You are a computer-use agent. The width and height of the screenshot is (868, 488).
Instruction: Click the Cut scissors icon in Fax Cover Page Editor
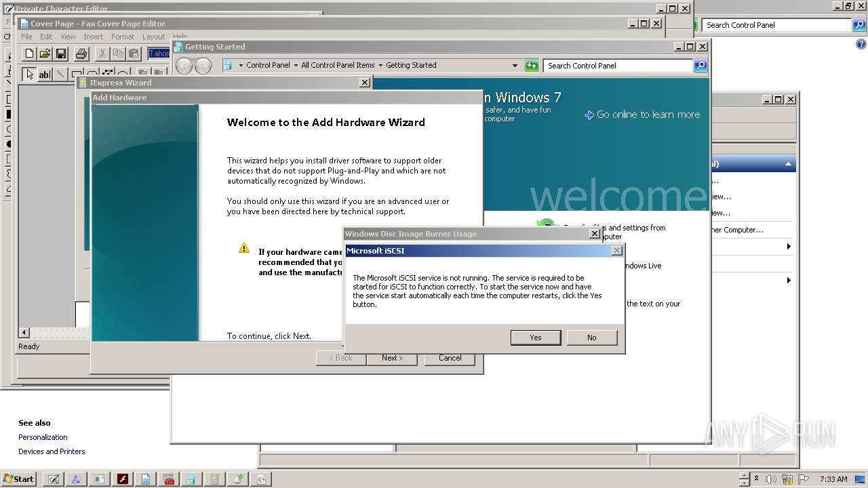pos(102,54)
